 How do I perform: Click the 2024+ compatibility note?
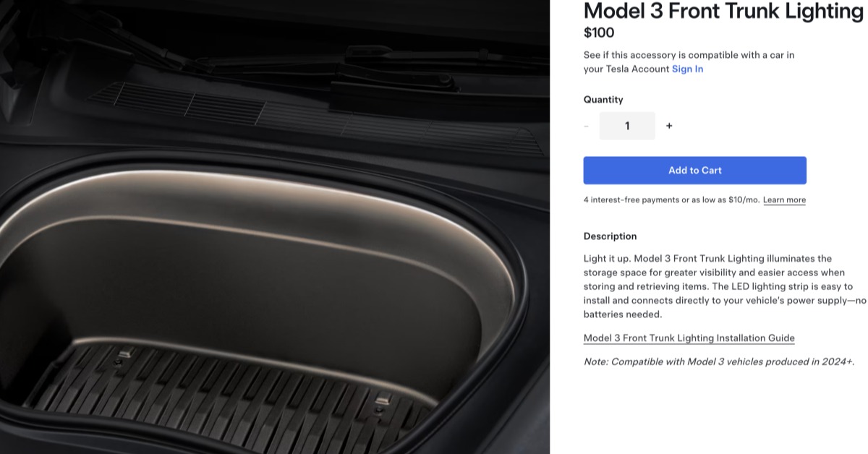tap(719, 361)
